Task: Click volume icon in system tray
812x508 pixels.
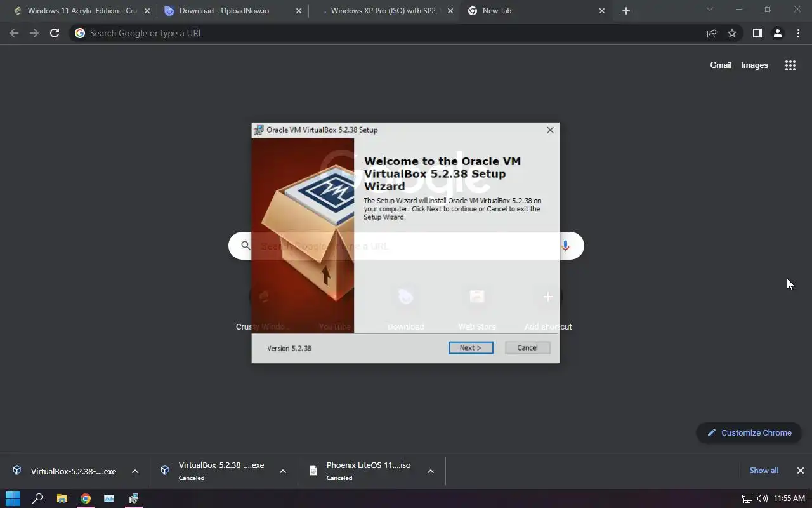Action: click(763, 498)
